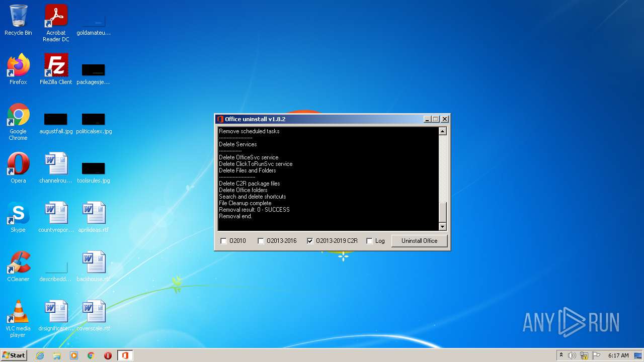Image resolution: width=644 pixels, height=362 pixels.
Task: Click the 'Remove scheduled tasks' log line
Action: point(249,131)
